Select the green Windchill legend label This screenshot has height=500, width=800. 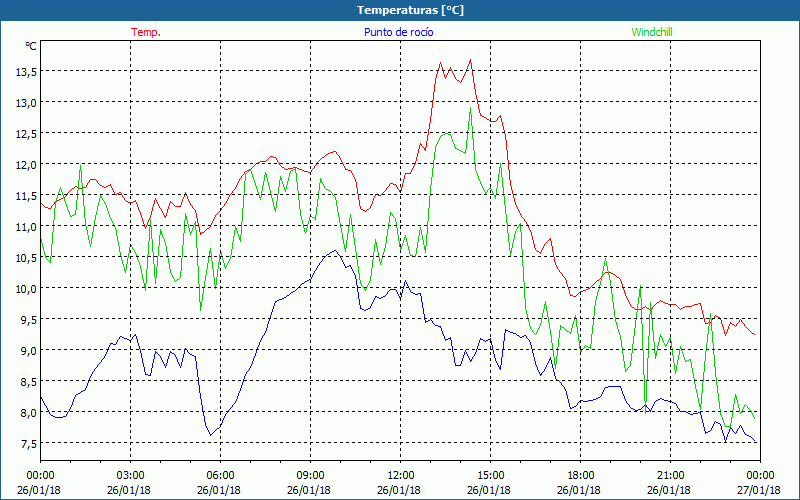(x=652, y=32)
